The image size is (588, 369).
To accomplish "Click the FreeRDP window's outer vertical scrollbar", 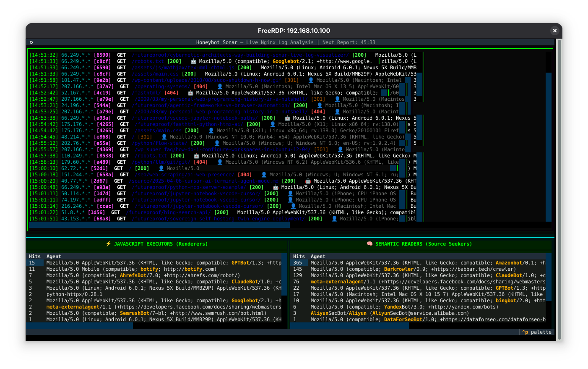I will click(559, 189).
